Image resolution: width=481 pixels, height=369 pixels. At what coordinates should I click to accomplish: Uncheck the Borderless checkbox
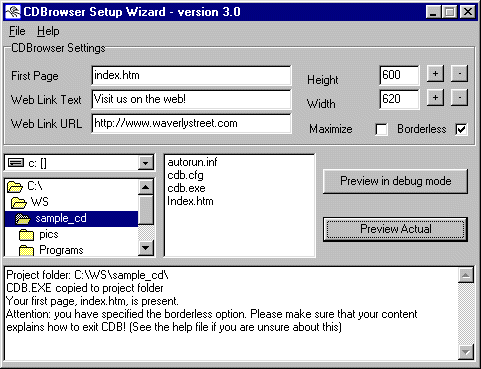pyautogui.click(x=461, y=129)
